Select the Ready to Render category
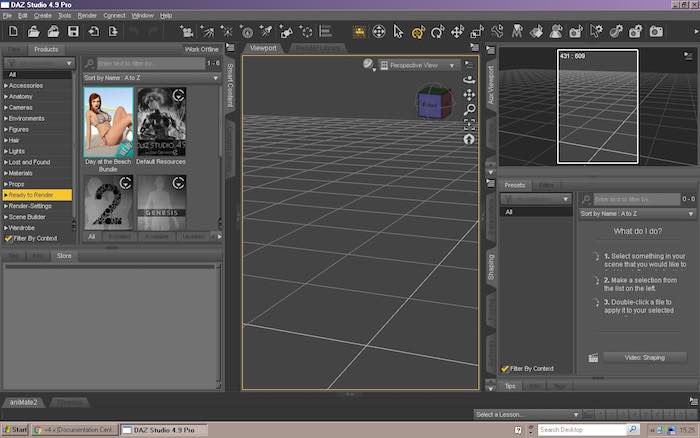The image size is (700, 438). click(38, 195)
